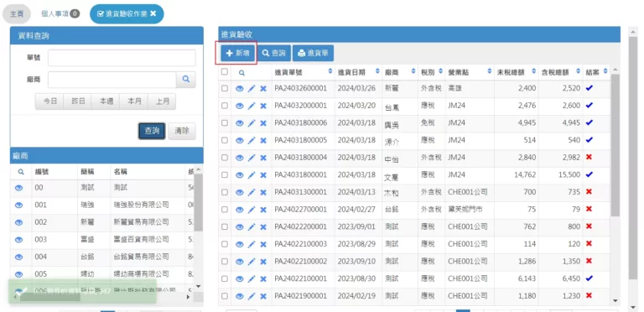
Task: View vendor 002 新麗 details
Action: coord(19,222)
